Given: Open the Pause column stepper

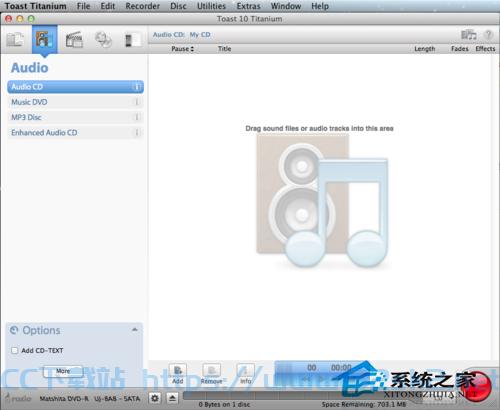Looking at the screenshot, I should [x=192, y=49].
